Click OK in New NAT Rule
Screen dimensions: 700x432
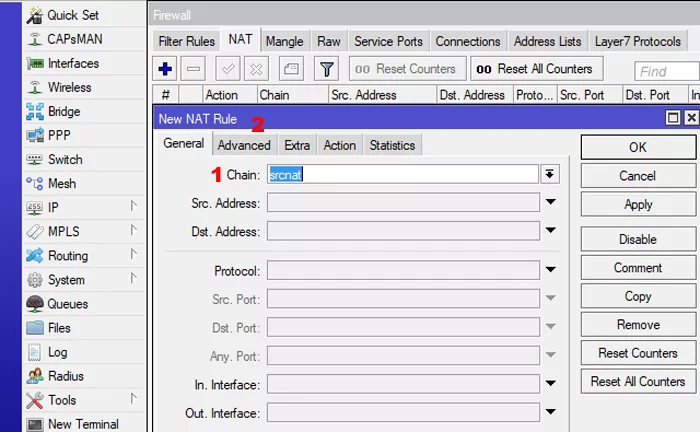(638, 147)
